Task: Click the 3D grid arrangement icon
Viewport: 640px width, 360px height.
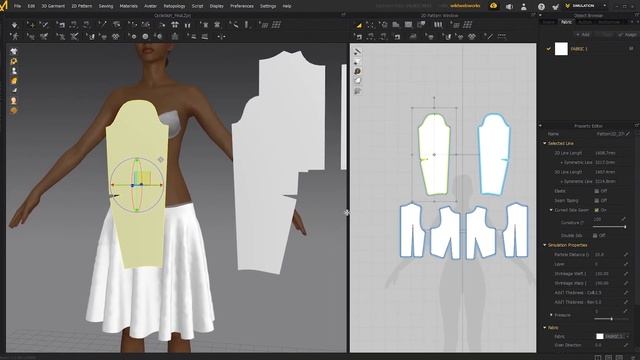Action: (x=277, y=25)
